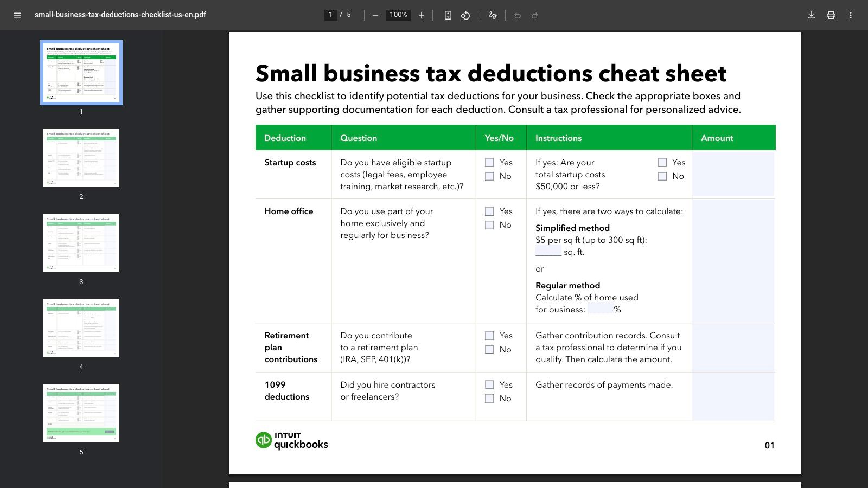
Task: Click the PDF file name title
Action: coord(120,15)
